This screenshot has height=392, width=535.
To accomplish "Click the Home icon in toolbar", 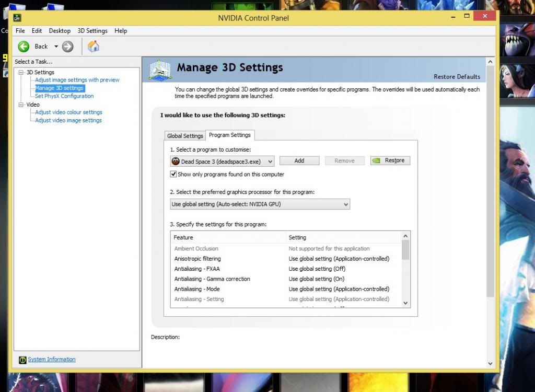I will click(x=94, y=47).
